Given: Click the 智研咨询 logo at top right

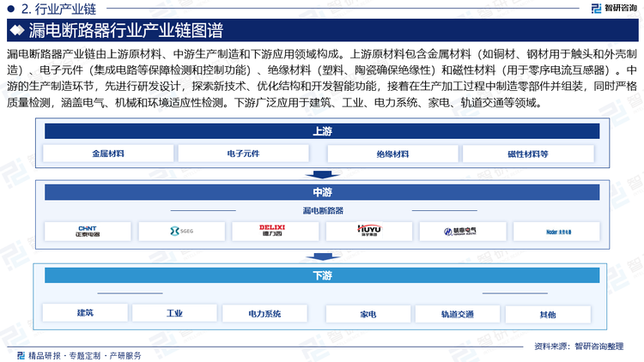Looking at the screenshot, I should tap(614, 8).
